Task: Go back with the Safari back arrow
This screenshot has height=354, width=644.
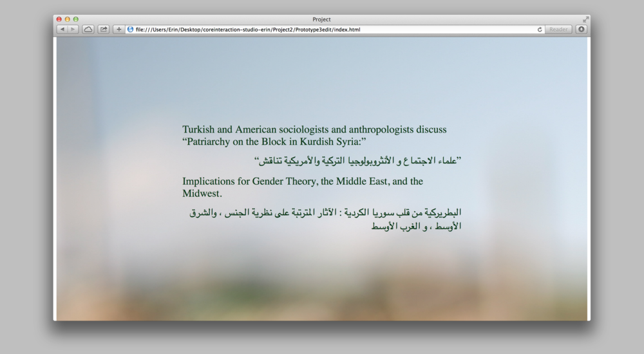Action: (62, 30)
